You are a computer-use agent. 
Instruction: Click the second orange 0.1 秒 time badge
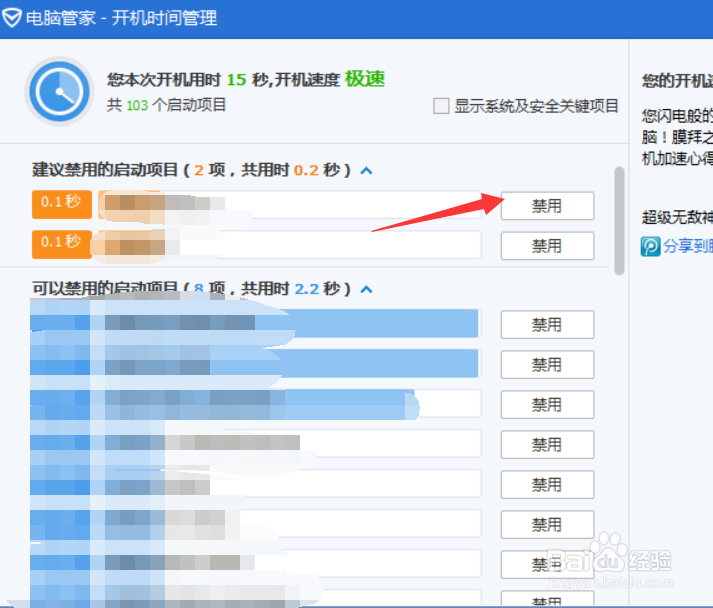coord(61,244)
